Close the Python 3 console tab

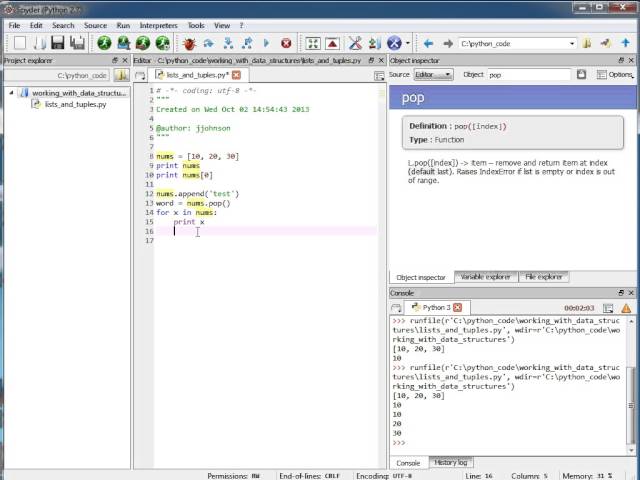(458, 307)
